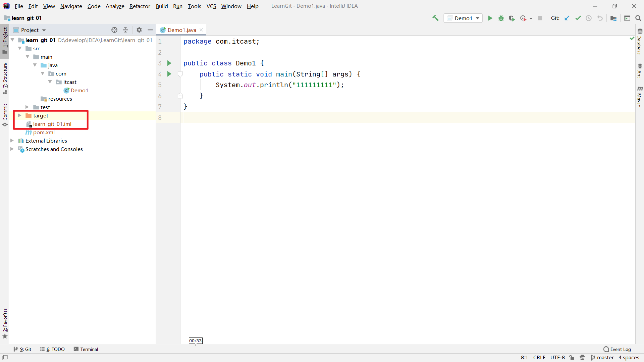The image size is (644, 362).
Task: Collapse all in Project panel
Action: [125, 30]
